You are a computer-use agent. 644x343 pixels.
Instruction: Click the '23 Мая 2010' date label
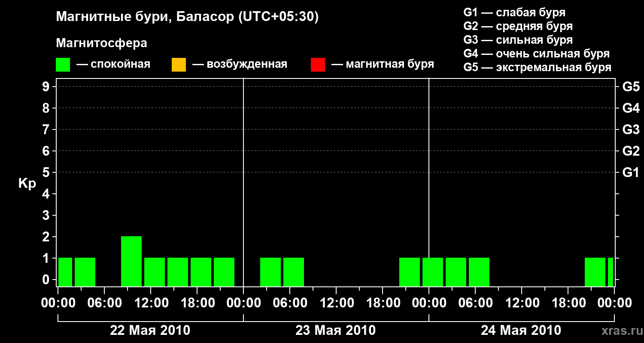pyautogui.click(x=336, y=330)
